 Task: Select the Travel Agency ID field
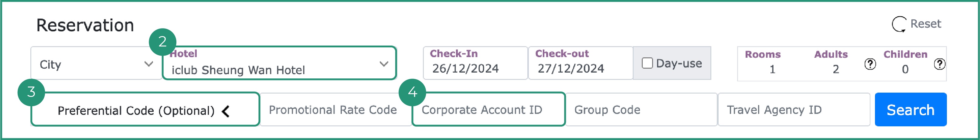coord(793,110)
